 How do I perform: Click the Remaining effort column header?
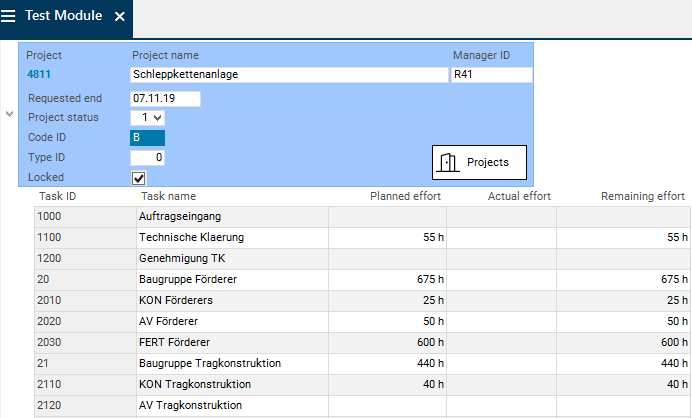pos(642,196)
